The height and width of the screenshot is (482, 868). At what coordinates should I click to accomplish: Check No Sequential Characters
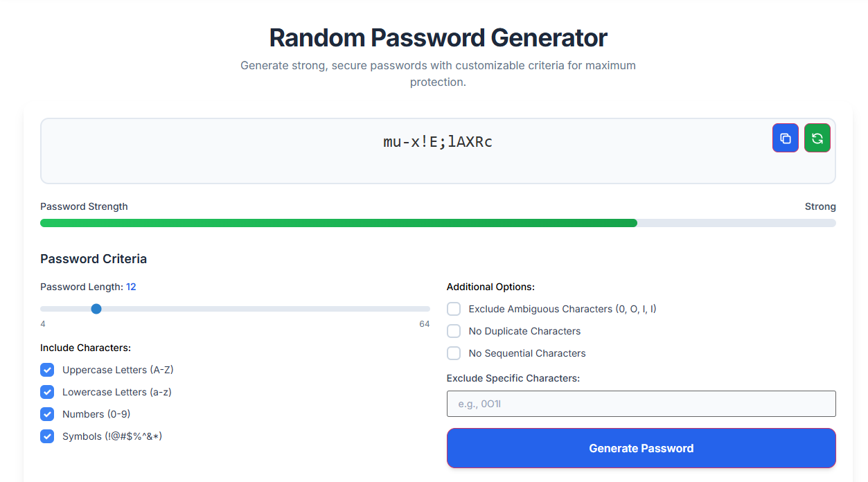point(454,353)
